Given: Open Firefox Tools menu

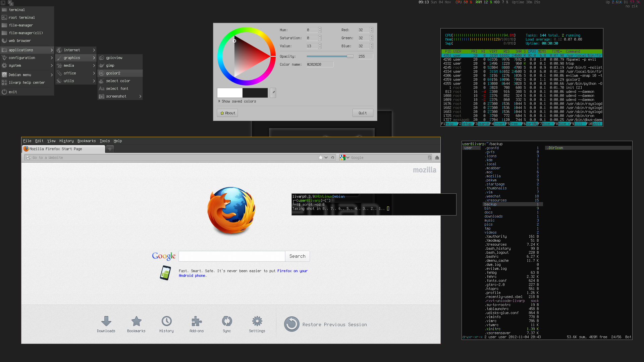Looking at the screenshot, I should click(x=105, y=141).
